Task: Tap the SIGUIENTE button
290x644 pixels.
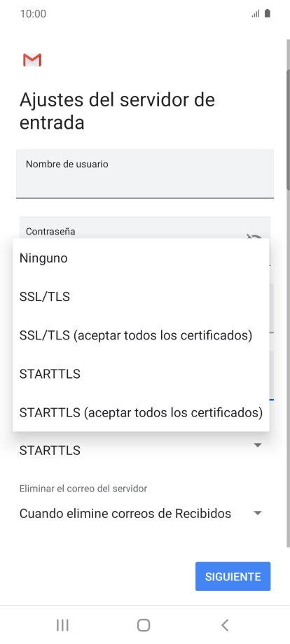Action: 233,576
